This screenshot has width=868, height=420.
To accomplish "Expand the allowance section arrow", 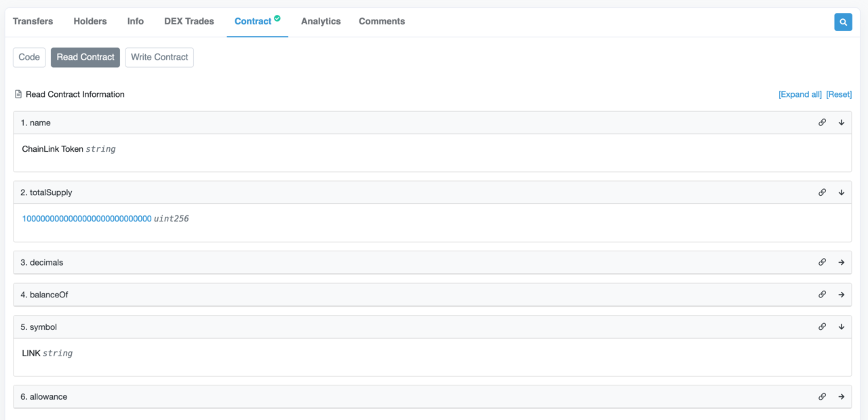I will coord(842,397).
